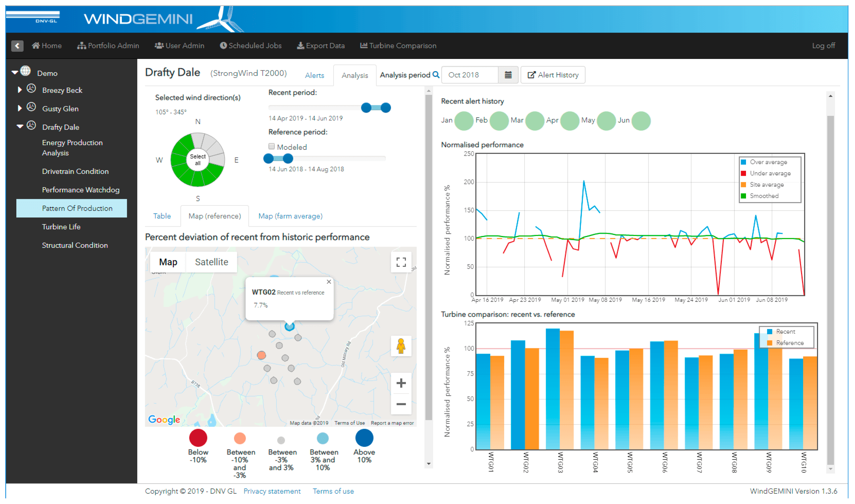Screen dimensions: 855x504
Task: Click the back arrow icon in navbar
Action: 17,46
